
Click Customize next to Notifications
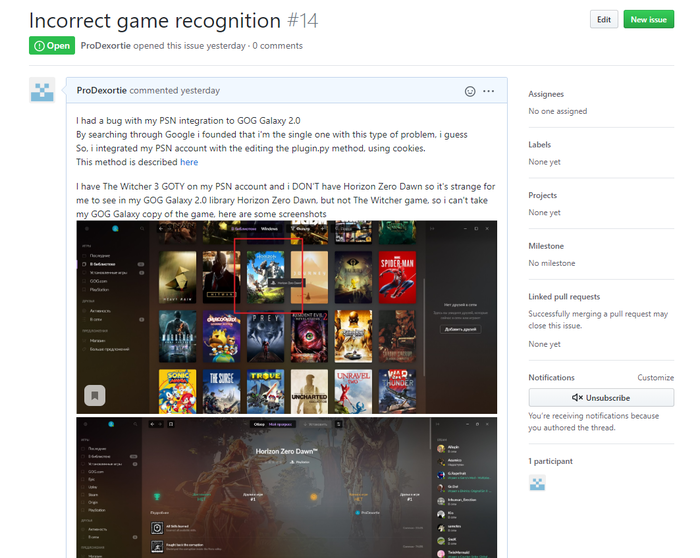point(656,378)
